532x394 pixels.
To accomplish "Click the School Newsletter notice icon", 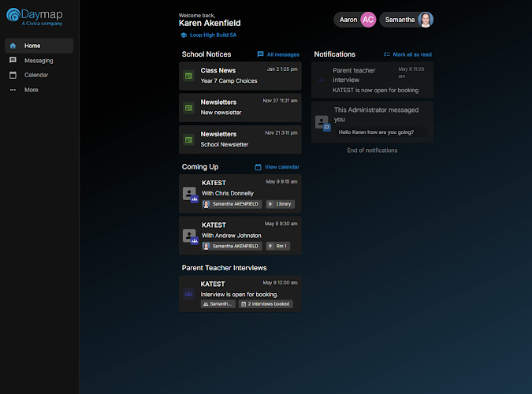I will tap(188, 139).
